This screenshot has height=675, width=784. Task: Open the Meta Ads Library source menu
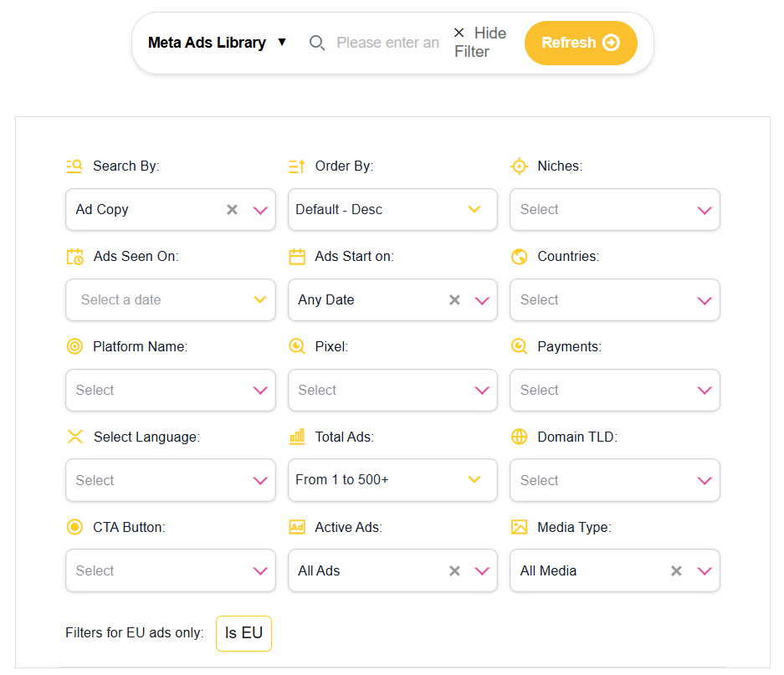(x=216, y=42)
